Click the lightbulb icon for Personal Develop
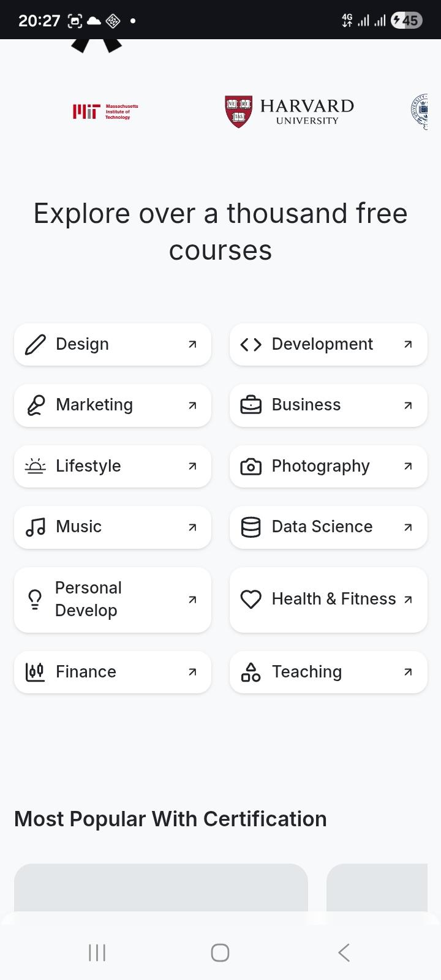 pyautogui.click(x=36, y=599)
